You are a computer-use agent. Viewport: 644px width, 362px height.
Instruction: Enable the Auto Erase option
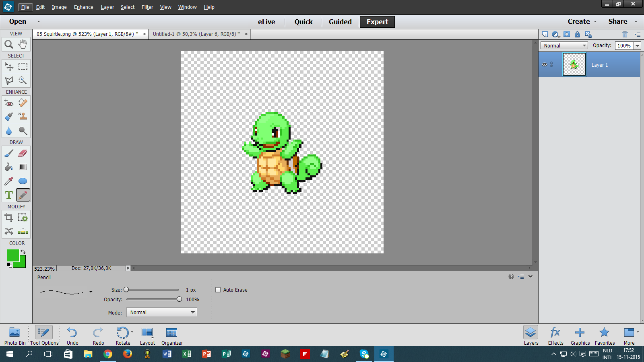coord(218,290)
